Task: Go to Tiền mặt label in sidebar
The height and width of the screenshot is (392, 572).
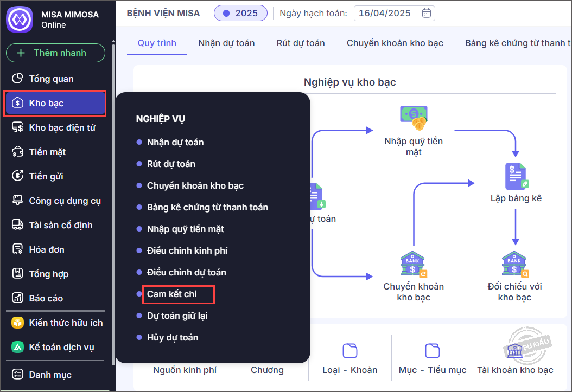Action: (x=47, y=152)
